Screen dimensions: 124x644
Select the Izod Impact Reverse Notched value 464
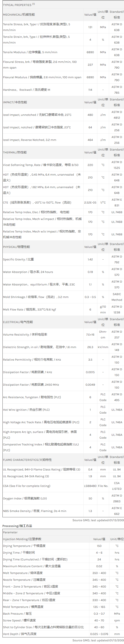pyautogui.click(x=90, y=140)
